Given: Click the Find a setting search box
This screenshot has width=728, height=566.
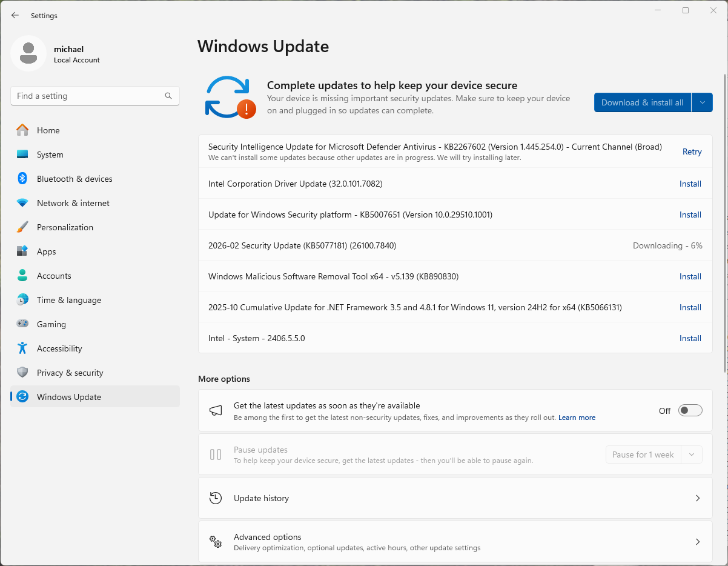Looking at the screenshot, I should coord(88,96).
